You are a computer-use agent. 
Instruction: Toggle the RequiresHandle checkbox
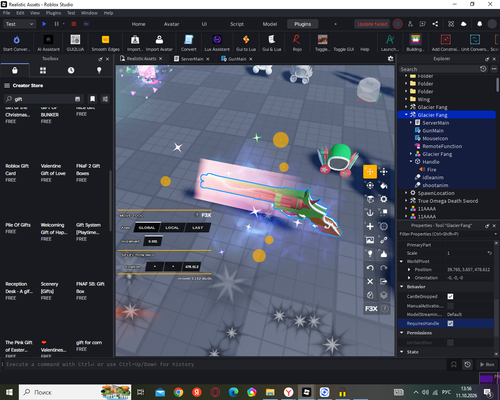450,323
